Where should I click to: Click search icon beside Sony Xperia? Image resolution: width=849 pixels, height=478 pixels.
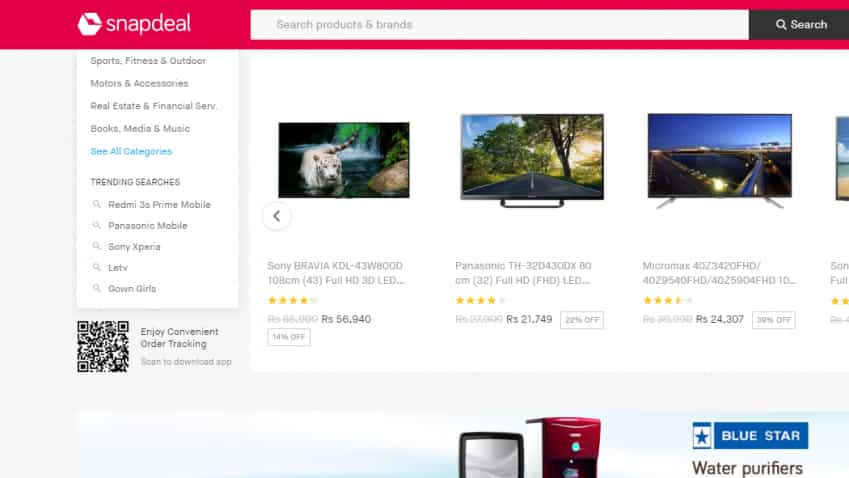tap(96, 246)
